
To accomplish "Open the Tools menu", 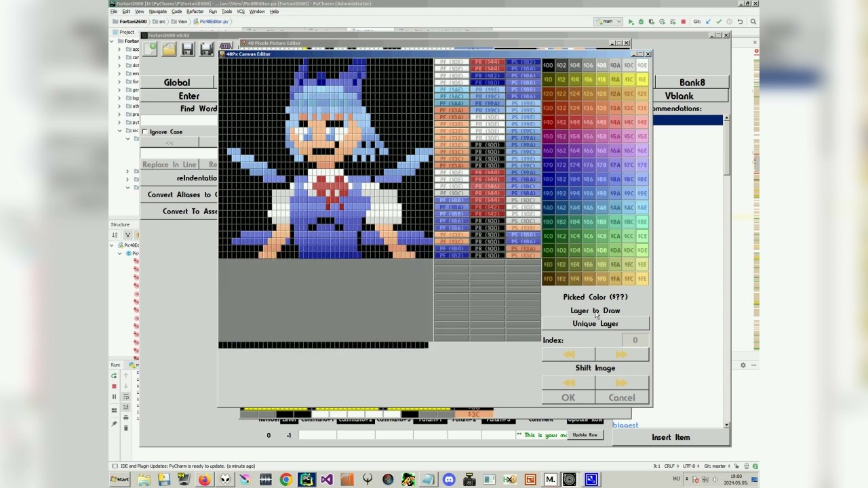I will [226, 12].
